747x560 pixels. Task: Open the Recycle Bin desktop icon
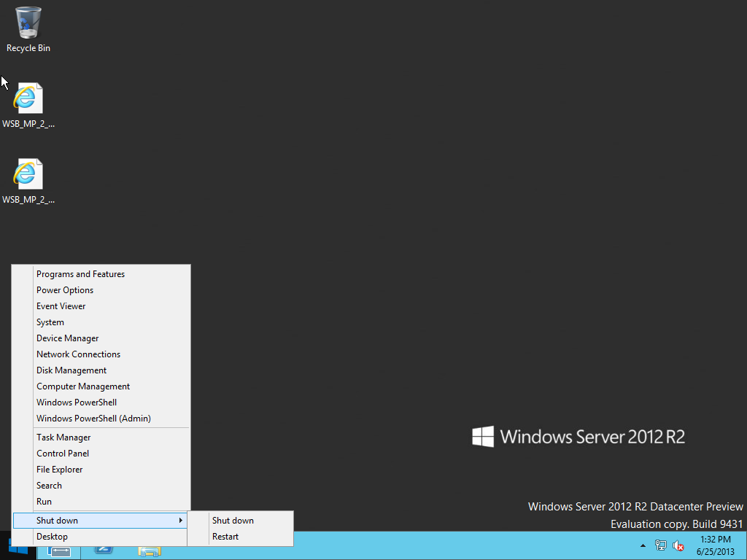tap(28, 29)
